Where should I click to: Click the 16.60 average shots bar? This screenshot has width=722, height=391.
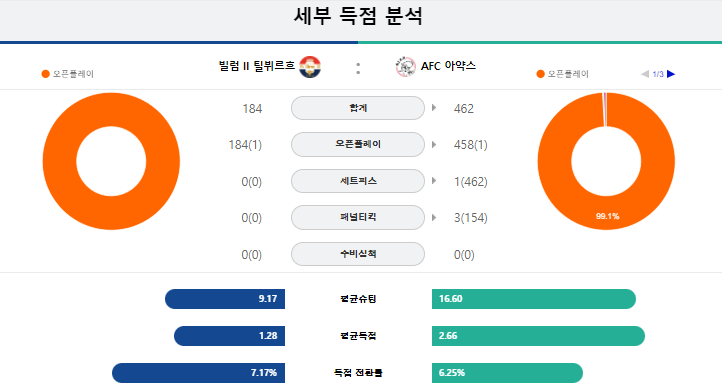(534, 299)
